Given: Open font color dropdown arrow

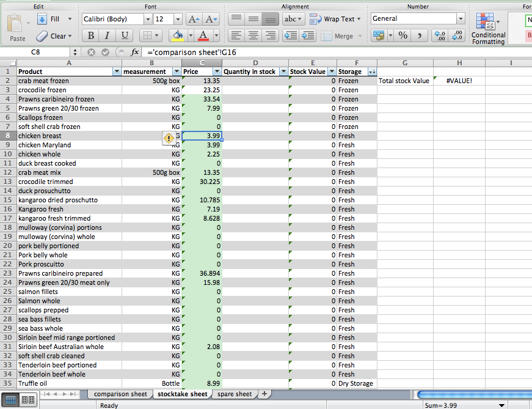Looking at the screenshot, I should (x=216, y=35).
